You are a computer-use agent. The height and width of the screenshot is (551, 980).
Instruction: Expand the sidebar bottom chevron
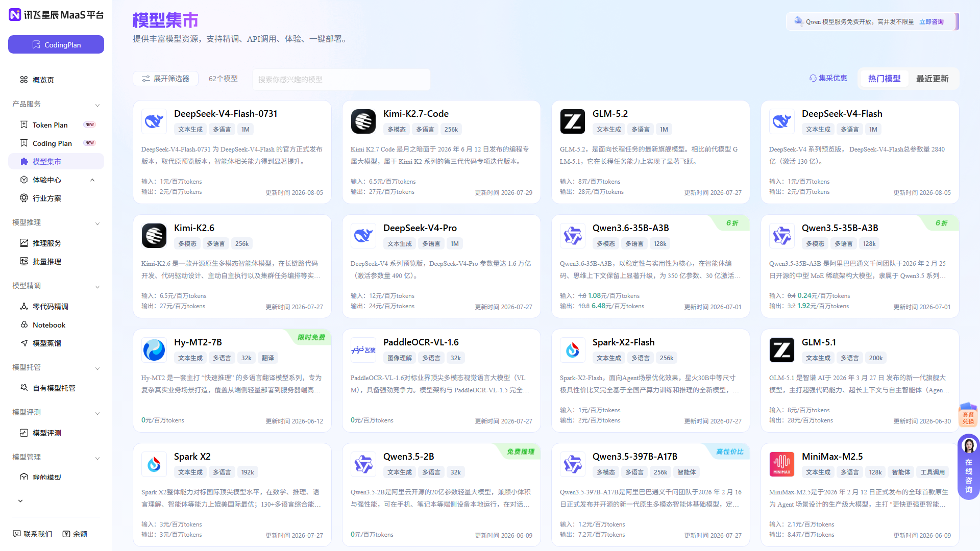tap(20, 501)
